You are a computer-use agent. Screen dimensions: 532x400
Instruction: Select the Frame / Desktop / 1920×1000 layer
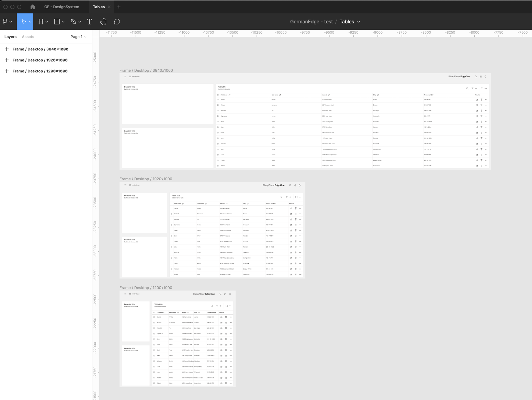pos(40,60)
